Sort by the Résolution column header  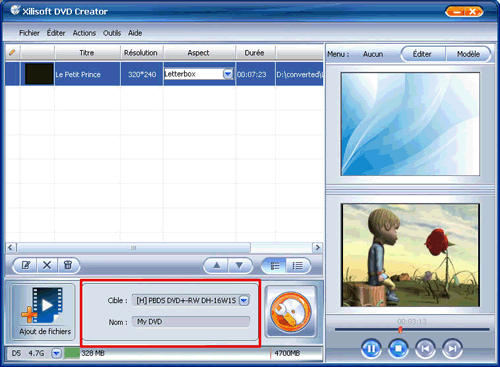point(141,53)
